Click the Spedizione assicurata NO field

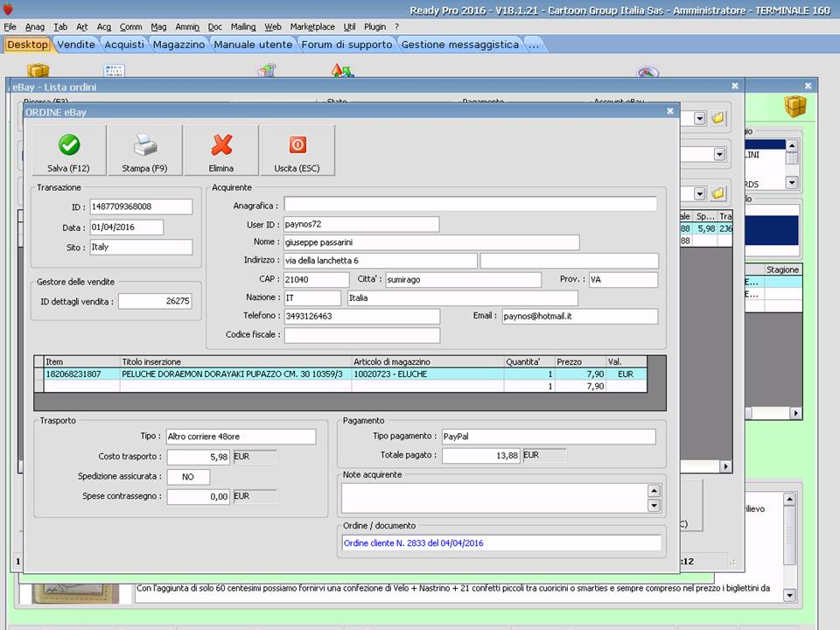pyautogui.click(x=189, y=477)
